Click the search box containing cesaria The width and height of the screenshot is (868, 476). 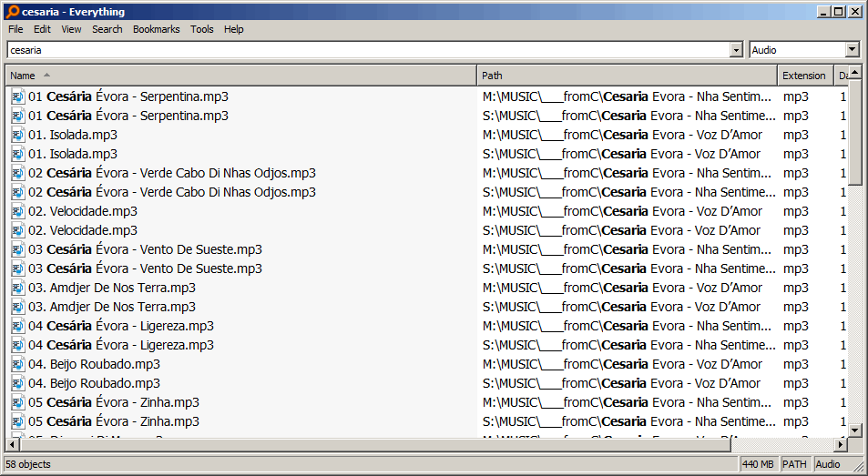[369, 50]
